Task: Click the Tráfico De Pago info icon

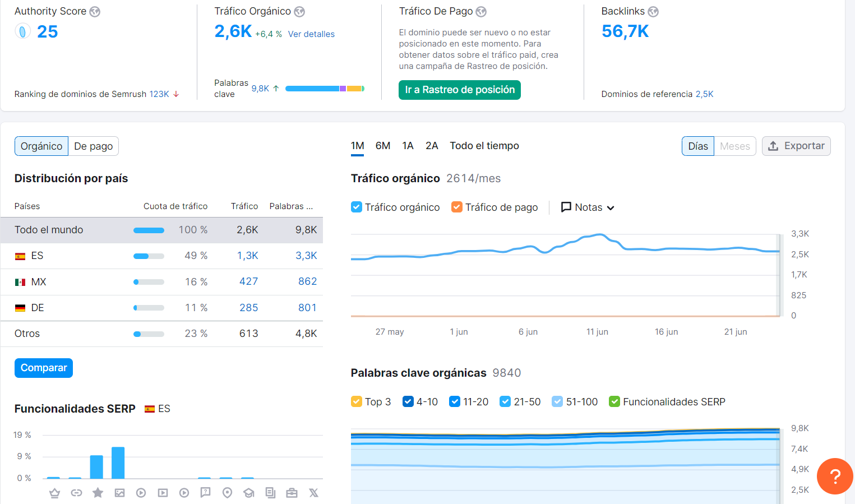Action: [x=481, y=12]
